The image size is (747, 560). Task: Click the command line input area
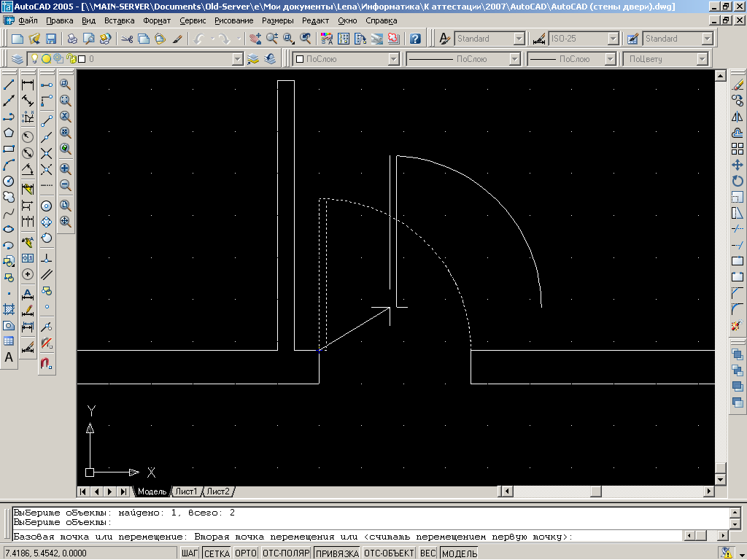[348, 537]
